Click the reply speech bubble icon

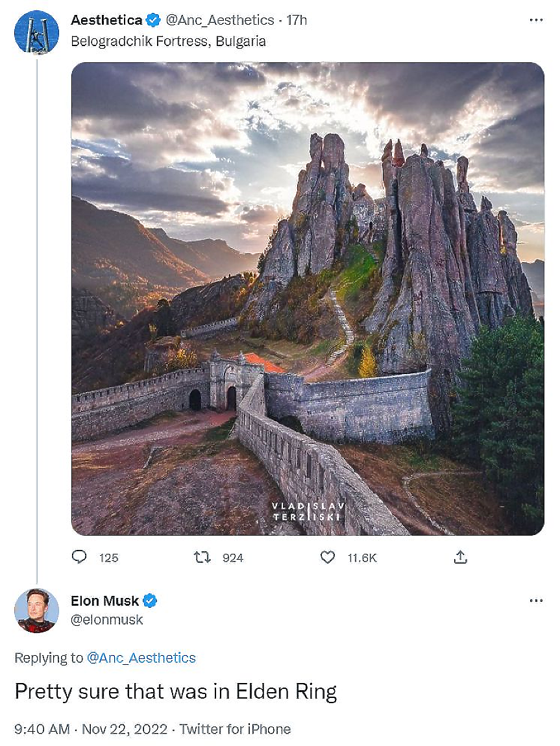[79, 557]
